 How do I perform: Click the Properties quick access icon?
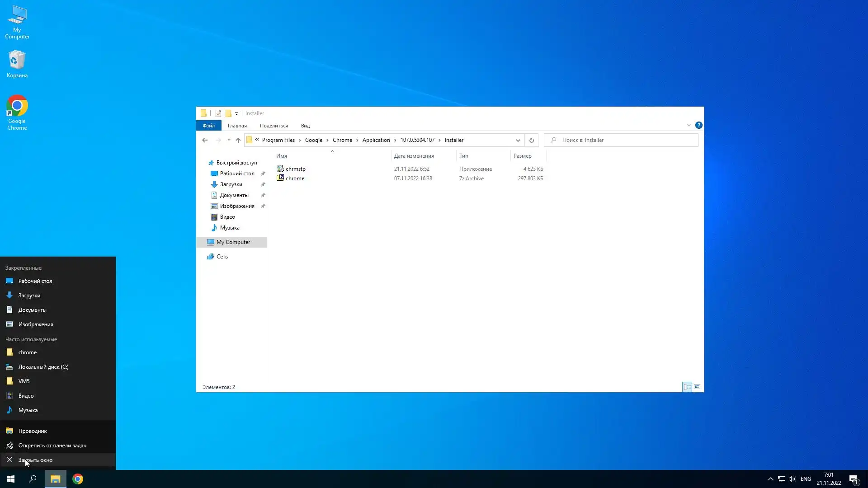pos(218,113)
